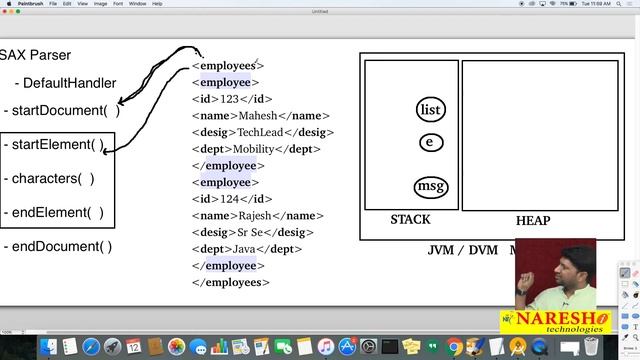Image resolution: width=640 pixels, height=360 pixels.
Task: Open Messages from the Dock
Action: click(198, 347)
